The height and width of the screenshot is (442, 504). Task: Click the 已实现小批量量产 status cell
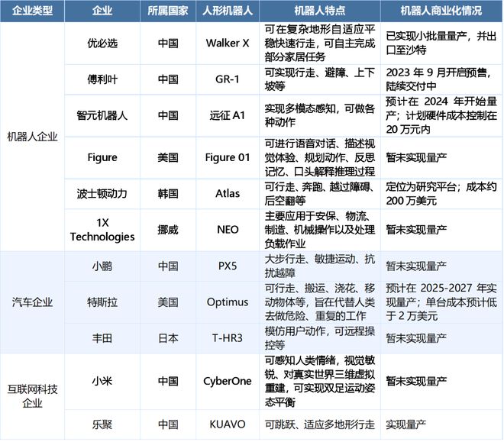point(441,44)
